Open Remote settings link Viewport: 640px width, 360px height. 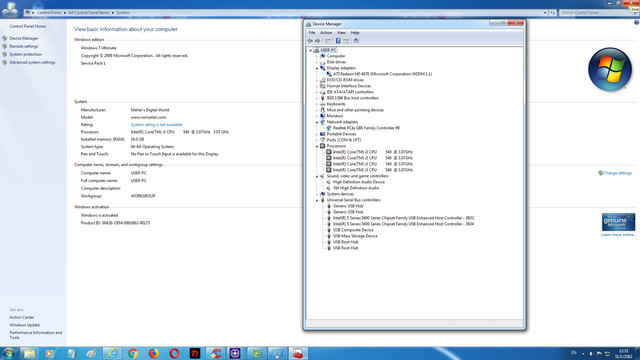coord(24,47)
